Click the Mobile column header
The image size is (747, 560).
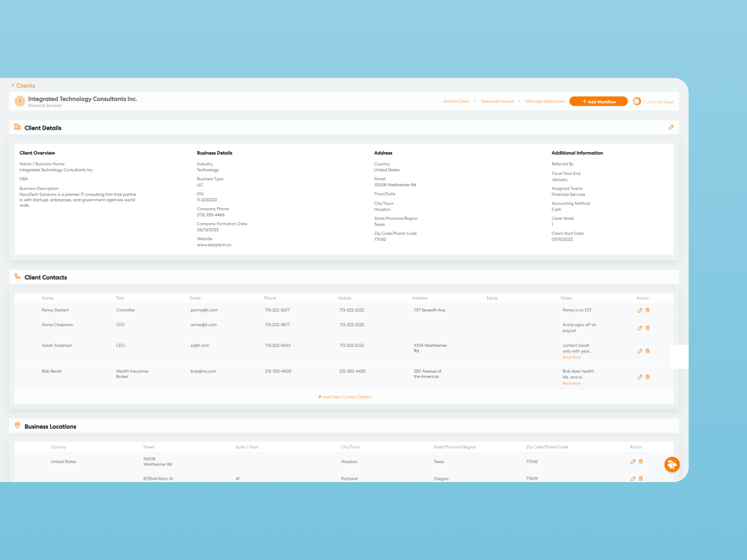345,298
